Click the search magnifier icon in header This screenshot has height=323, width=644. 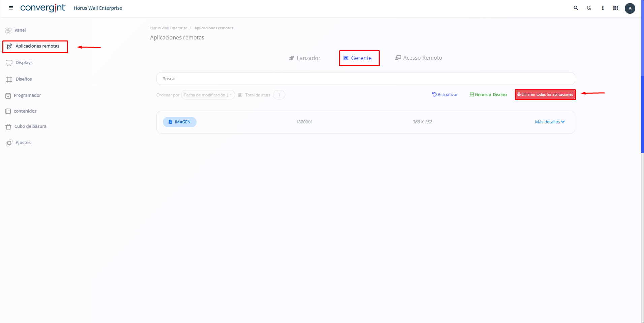pos(576,8)
